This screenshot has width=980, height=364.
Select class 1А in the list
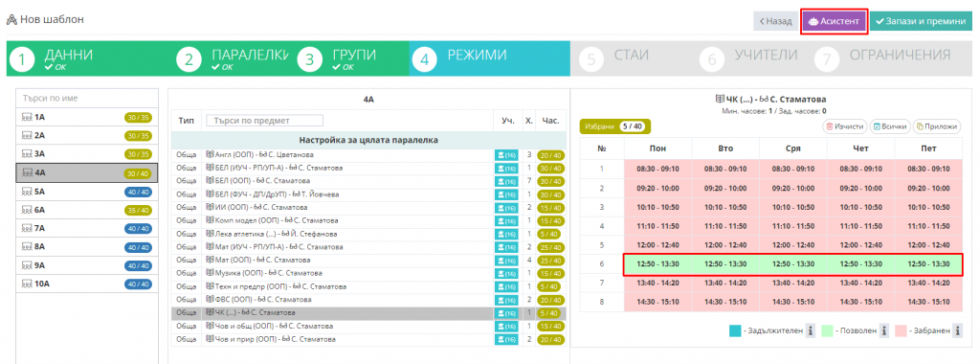coord(87,117)
